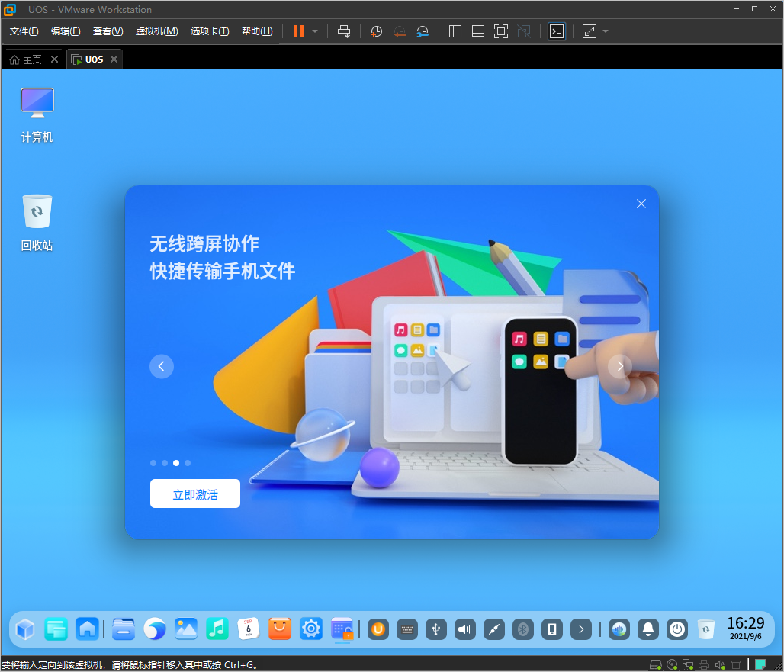This screenshot has height=672, width=784.
Task: Open the 虚拟机(M) menu
Action: (156, 31)
